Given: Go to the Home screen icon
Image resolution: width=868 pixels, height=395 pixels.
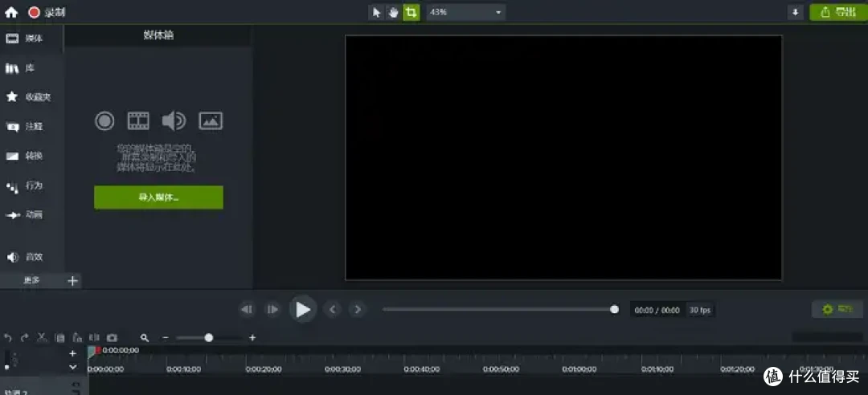Looking at the screenshot, I should 11,12.
